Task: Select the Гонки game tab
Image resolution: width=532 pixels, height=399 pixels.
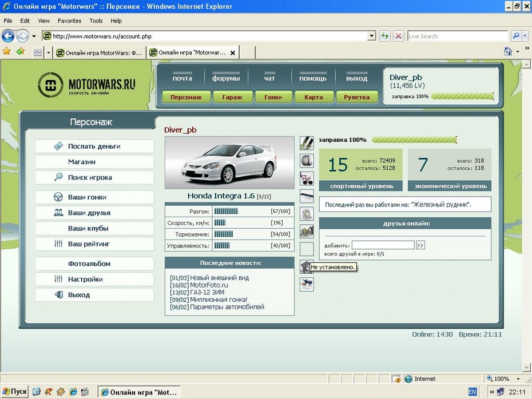Action: pyautogui.click(x=273, y=97)
